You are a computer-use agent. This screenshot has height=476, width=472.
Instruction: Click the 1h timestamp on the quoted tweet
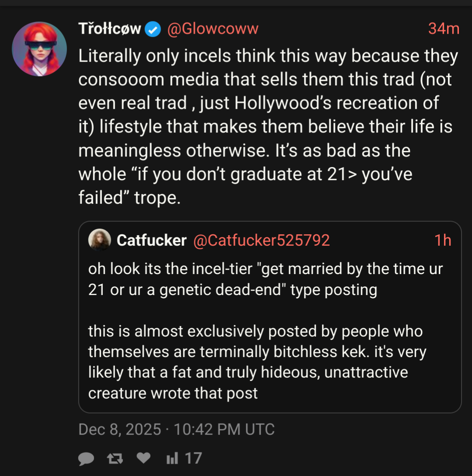coord(443,240)
